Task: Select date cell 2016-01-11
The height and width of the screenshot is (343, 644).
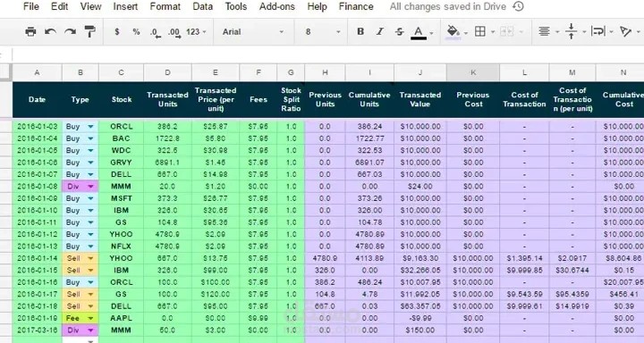Action: [37, 222]
